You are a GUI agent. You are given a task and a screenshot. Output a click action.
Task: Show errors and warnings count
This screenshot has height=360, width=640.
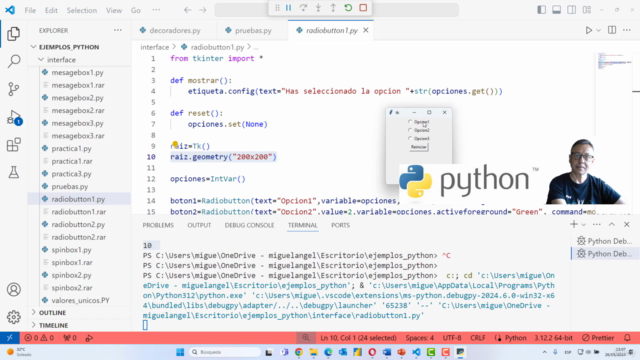point(39,338)
